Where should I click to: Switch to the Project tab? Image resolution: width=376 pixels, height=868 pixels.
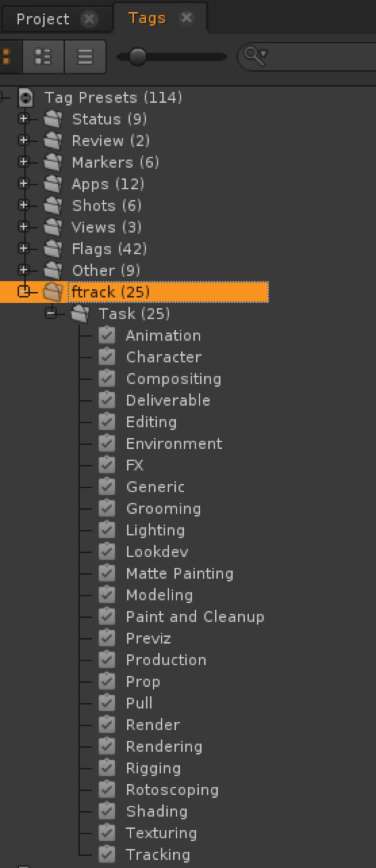(x=43, y=19)
